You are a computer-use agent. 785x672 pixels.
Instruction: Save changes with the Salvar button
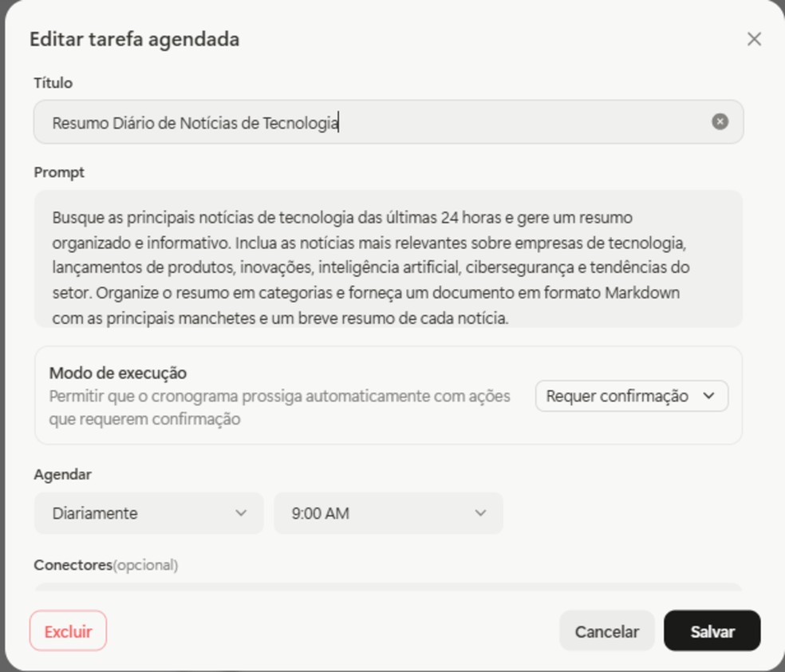pyautogui.click(x=712, y=631)
